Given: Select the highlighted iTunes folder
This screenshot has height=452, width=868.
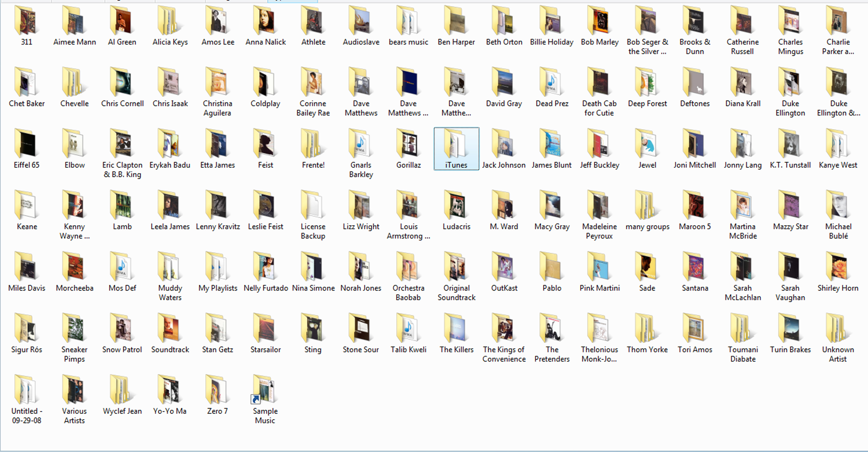Looking at the screenshot, I should 456,149.
